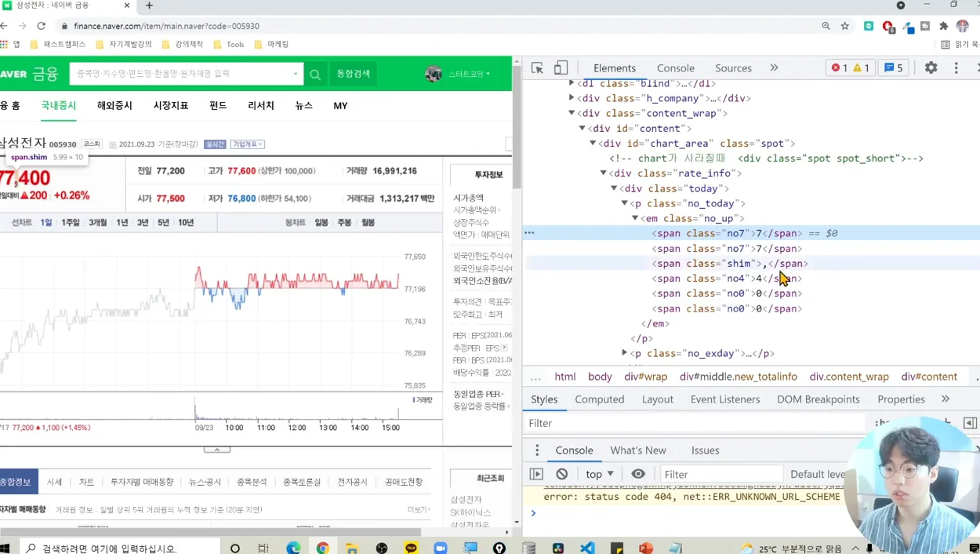Focus the Styles Filter input

tap(694, 423)
